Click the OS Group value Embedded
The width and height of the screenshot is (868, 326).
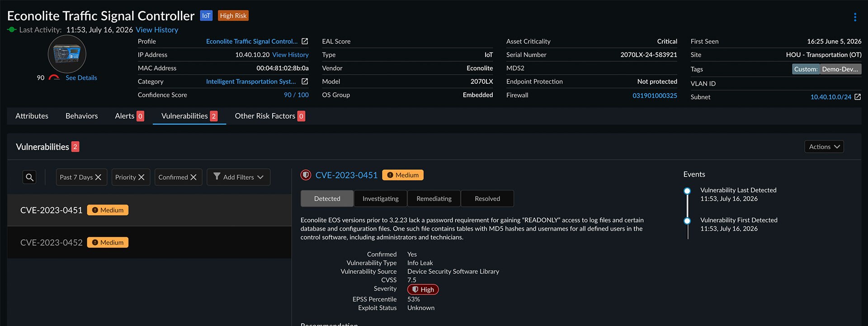[x=478, y=95]
